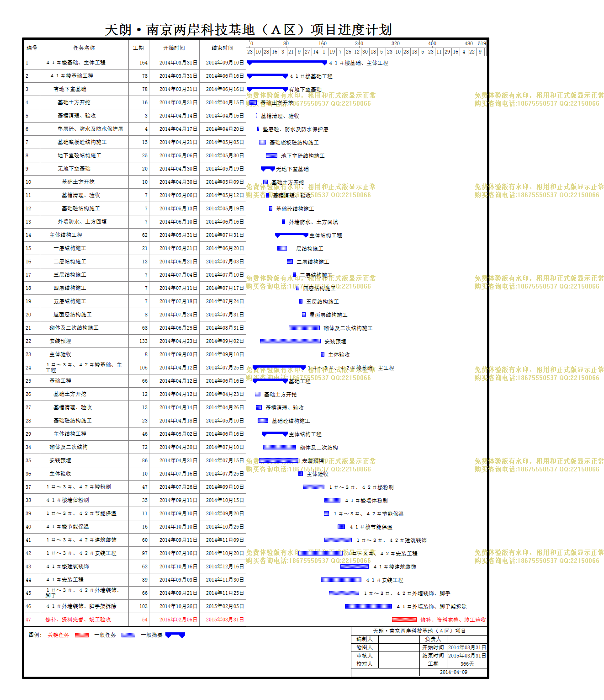Screen dimensions: 604x700
Task: Click the bar beside 砌体及二次结构 in row 34
Action: point(280,447)
